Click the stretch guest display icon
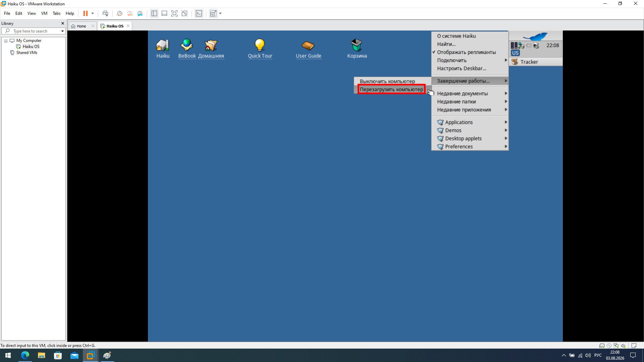This screenshot has height=362, width=644. (213, 13)
